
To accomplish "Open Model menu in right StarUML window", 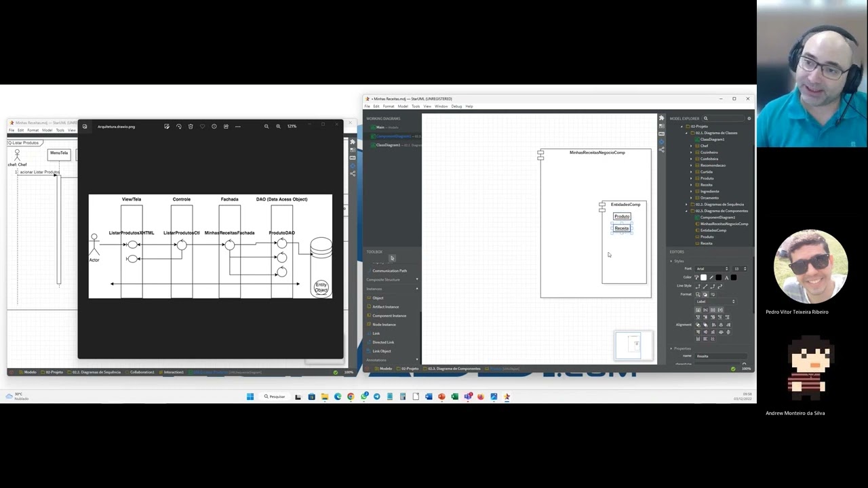I will 403,106.
